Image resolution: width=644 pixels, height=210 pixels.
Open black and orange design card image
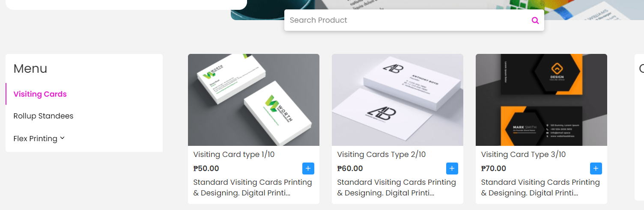click(541, 100)
